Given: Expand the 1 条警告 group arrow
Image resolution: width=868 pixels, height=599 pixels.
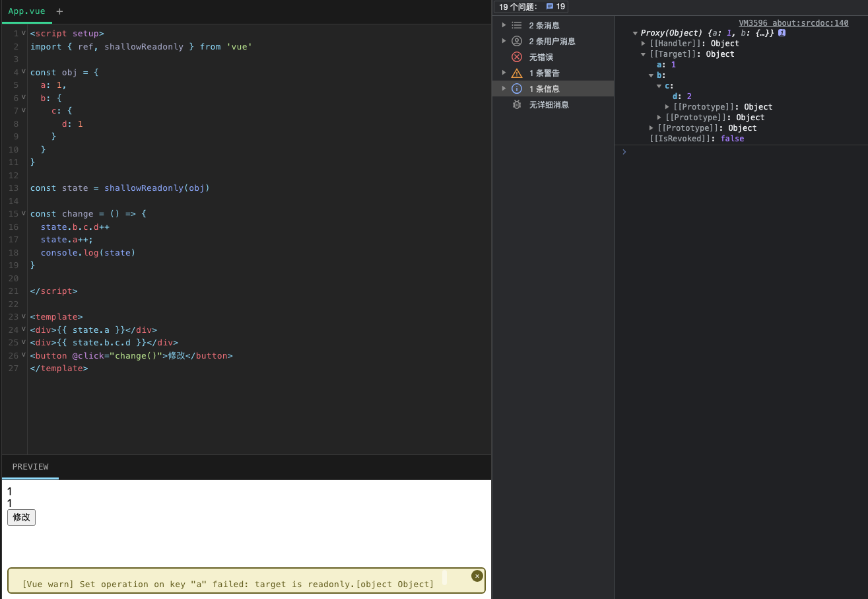Looking at the screenshot, I should tap(504, 73).
